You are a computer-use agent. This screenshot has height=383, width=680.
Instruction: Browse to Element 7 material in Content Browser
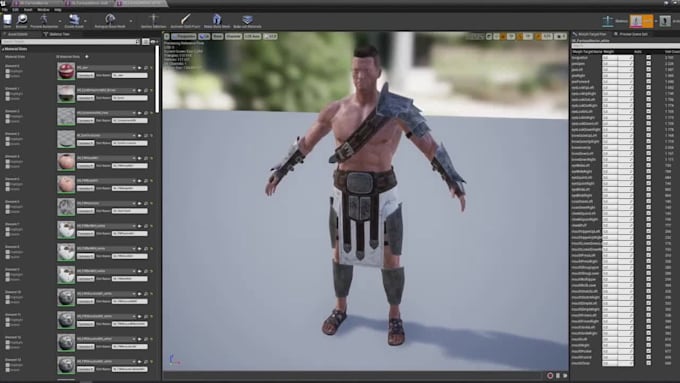[146, 226]
